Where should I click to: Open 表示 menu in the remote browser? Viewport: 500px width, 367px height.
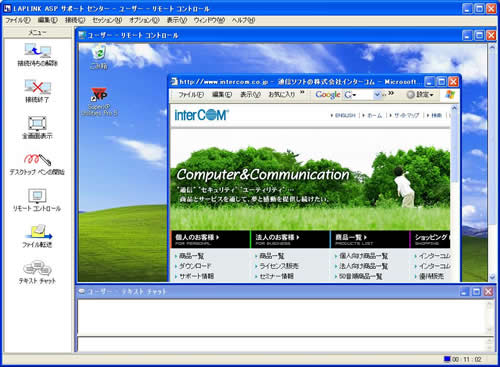250,95
